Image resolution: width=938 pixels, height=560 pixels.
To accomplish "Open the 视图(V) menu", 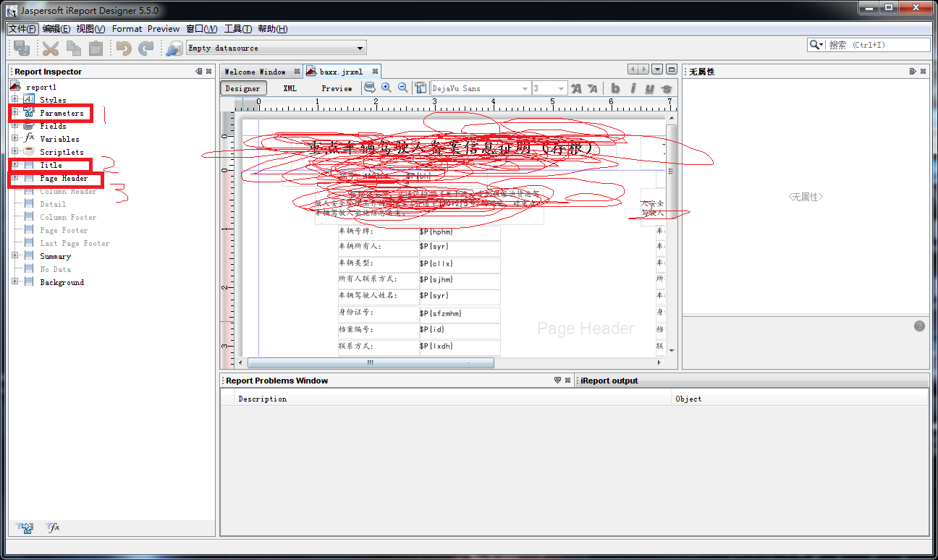I will (x=90, y=29).
